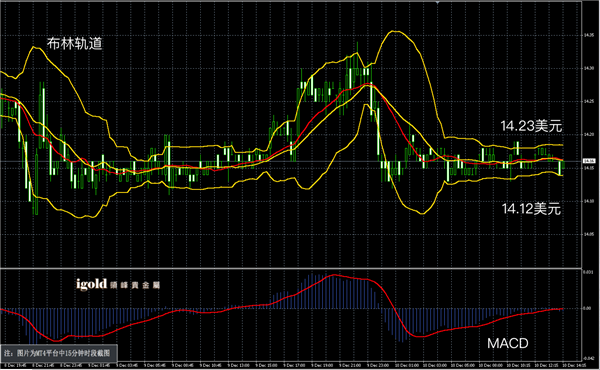Click the 14.30 price axis label
Screen dimensions: 600x370
pos(588,68)
